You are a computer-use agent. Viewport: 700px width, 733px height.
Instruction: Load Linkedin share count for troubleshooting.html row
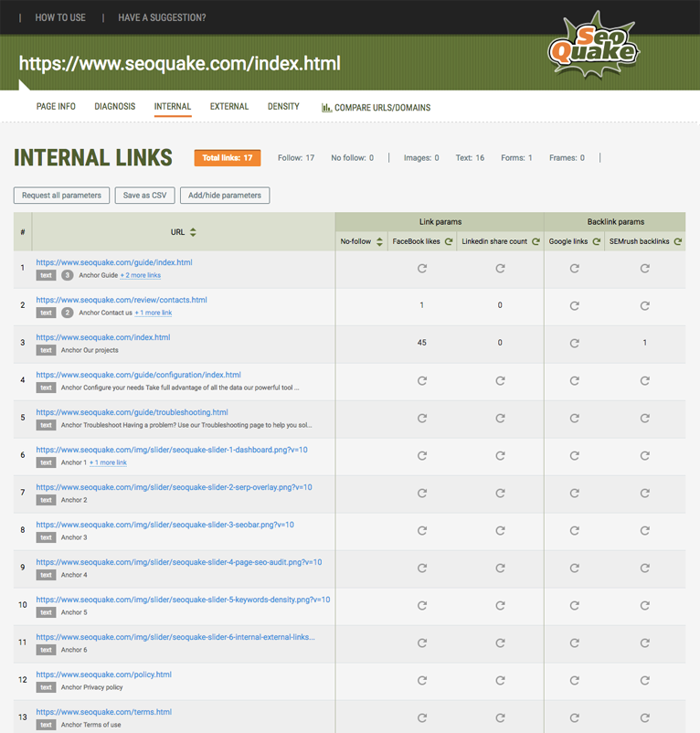pyautogui.click(x=500, y=418)
